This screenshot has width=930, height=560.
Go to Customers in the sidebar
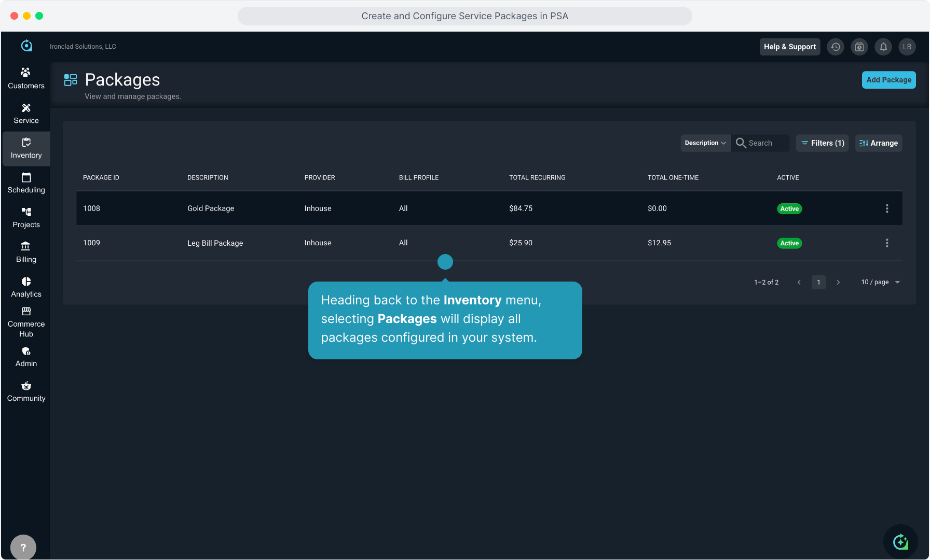(26, 78)
